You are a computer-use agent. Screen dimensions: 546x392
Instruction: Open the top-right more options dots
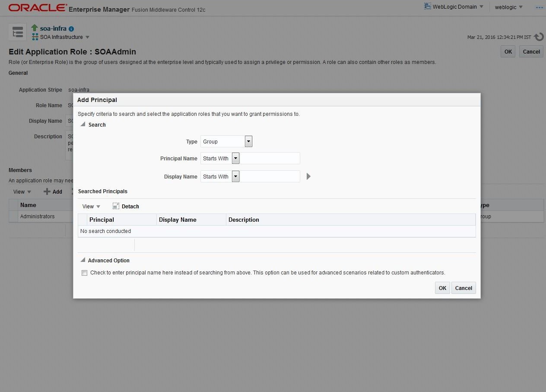tap(540, 7)
